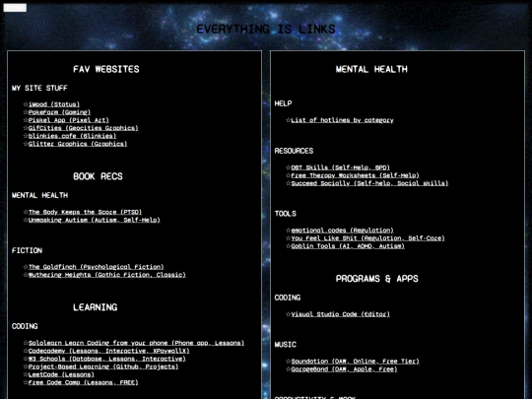Click the FICTION subheading
The image size is (532, 399).
coord(27,251)
